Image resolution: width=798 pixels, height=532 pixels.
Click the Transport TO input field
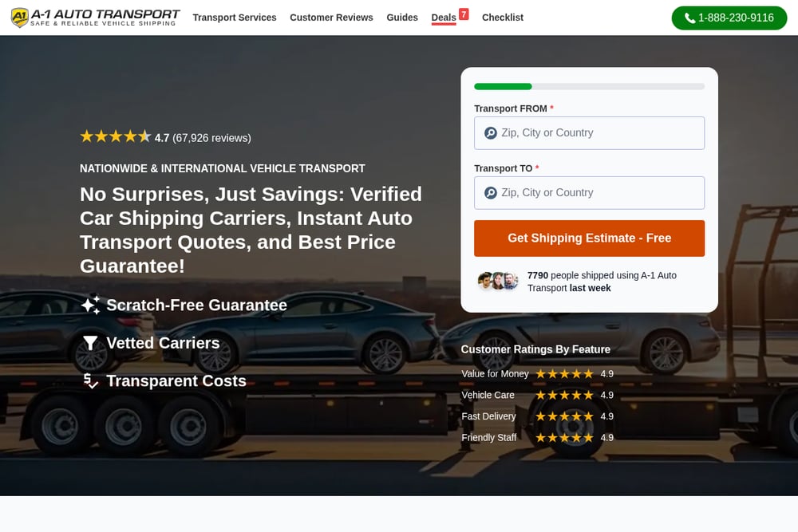click(x=590, y=193)
